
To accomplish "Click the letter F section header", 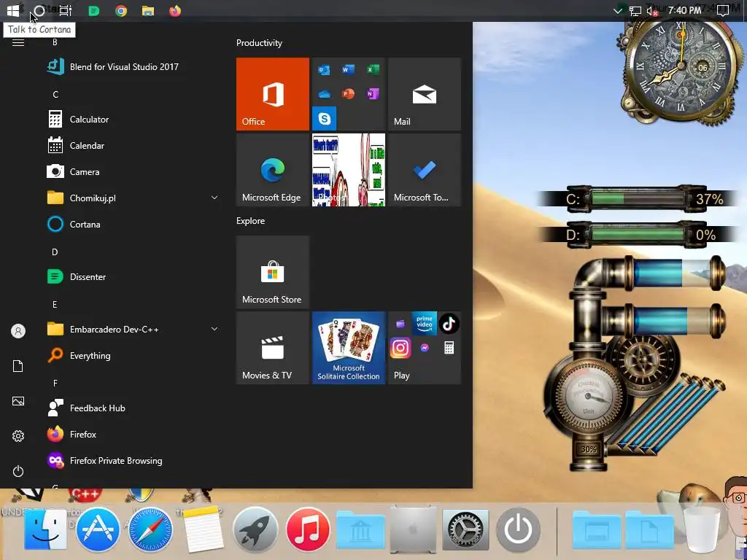I will coord(55,383).
